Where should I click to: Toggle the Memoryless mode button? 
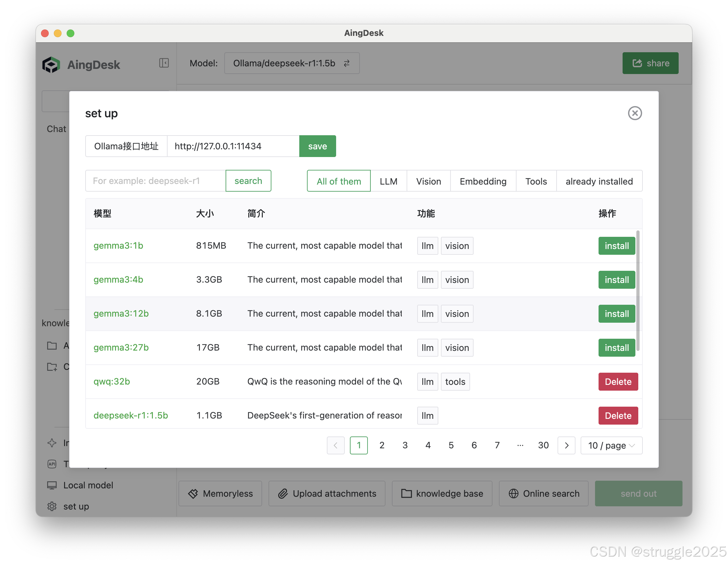[x=220, y=493]
